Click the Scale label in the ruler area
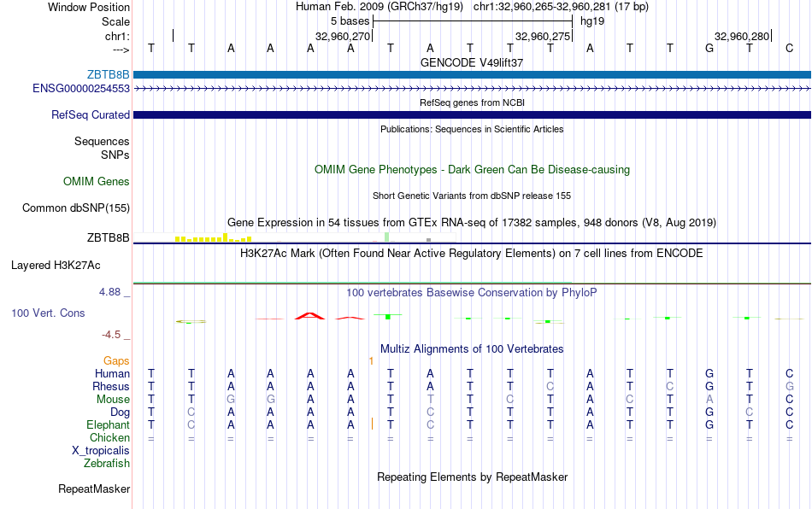The height and width of the screenshot is (509, 812). pos(115,21)
